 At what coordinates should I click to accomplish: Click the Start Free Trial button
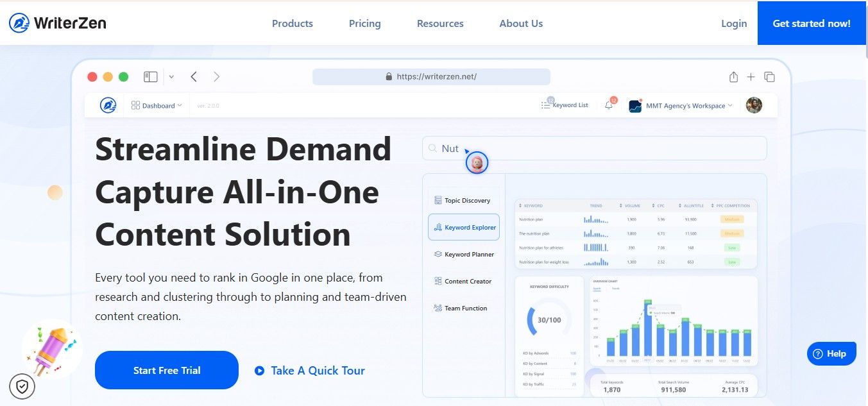click(167, 370)
